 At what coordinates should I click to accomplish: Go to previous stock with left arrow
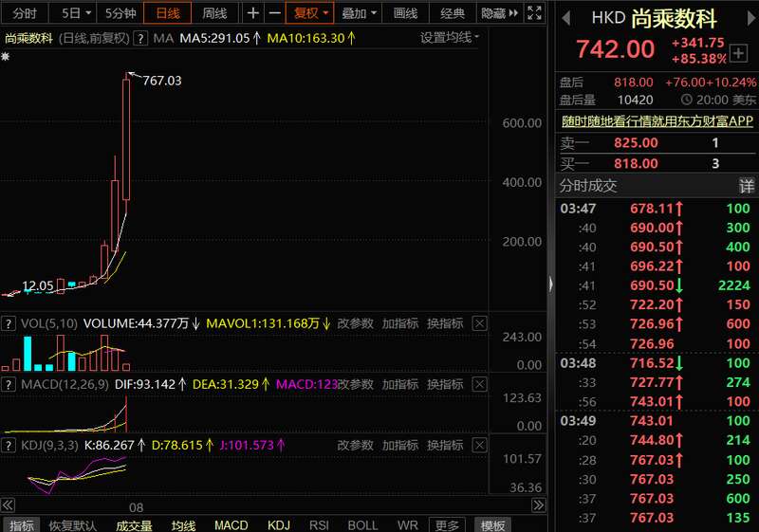[x=567, y=18]
